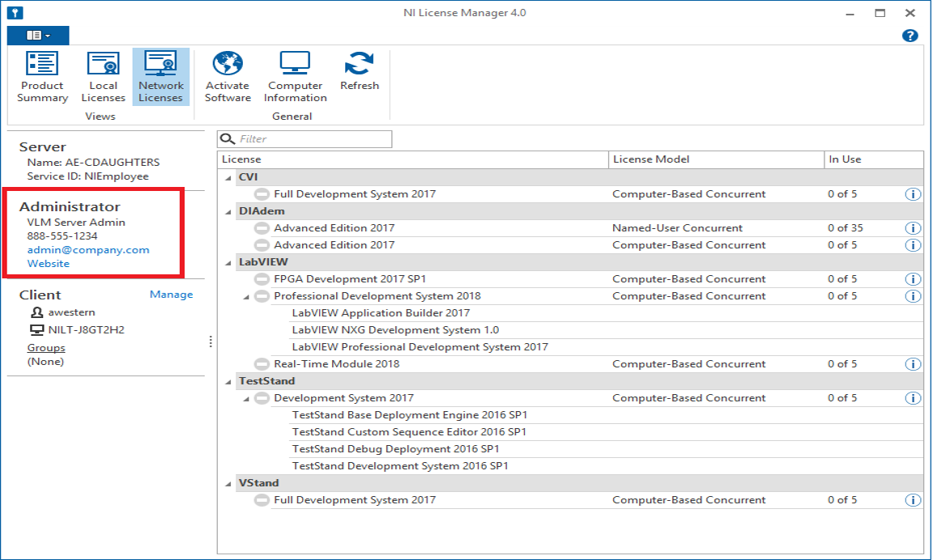Switch to Local Licenses view

pyautogui.click(x=103, y=77)
